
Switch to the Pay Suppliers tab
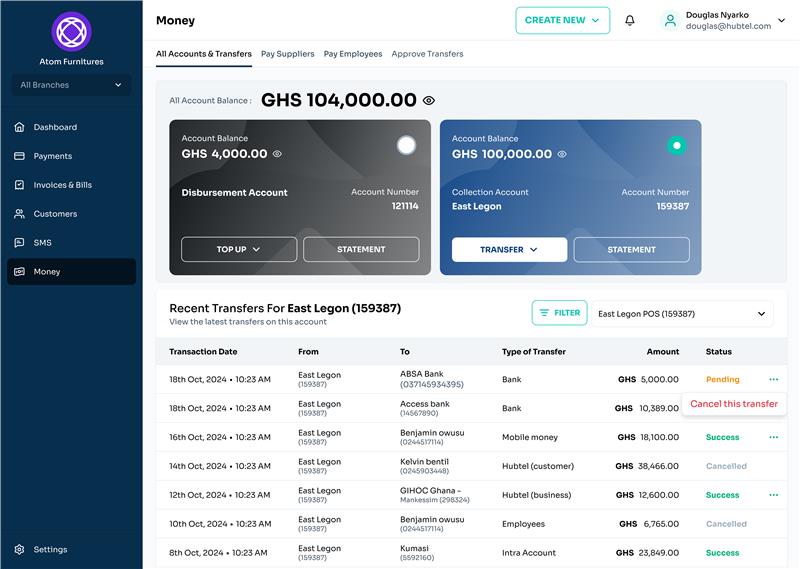coord(287,54)
